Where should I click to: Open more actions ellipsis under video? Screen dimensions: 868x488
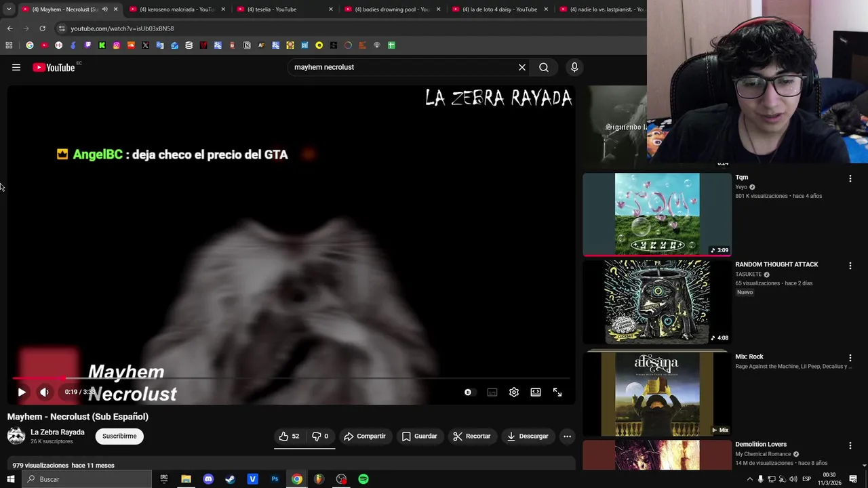point(568,436)
